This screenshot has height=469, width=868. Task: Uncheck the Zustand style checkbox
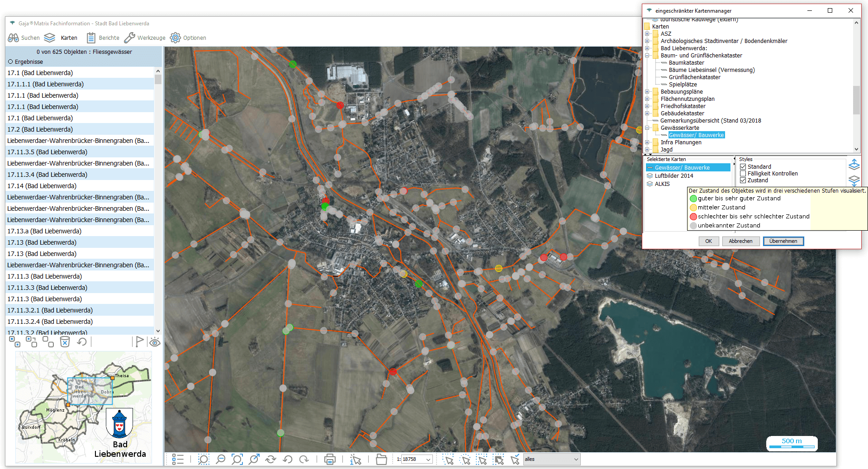743,180
